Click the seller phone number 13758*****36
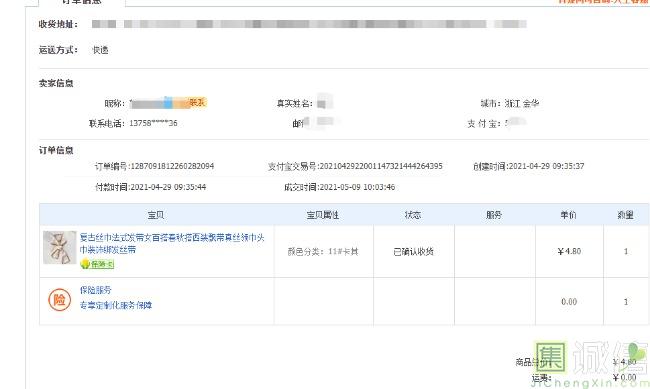Image resolution: width=650 pixels, height=389 pixels. pos(153,123)
